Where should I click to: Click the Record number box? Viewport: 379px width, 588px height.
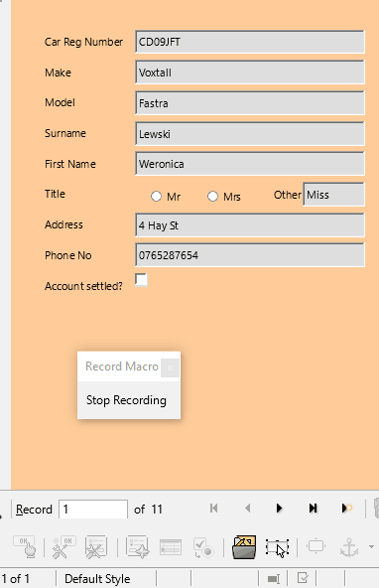point(93,509)
